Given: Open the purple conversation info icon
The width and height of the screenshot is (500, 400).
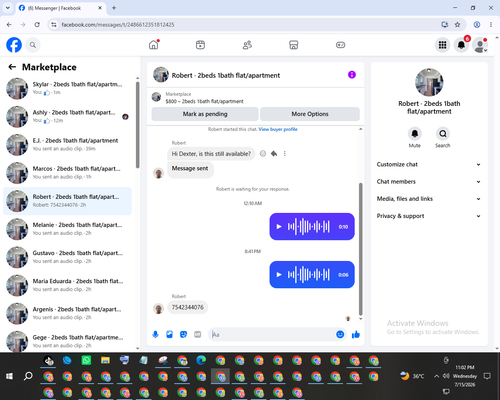Looking at the screenshot, I should click(352, 75).
